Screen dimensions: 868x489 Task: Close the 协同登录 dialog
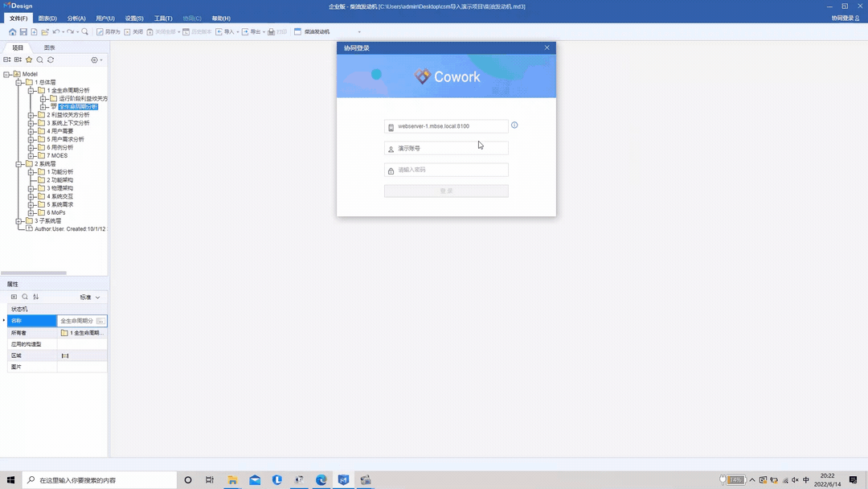[x=547, y=48]
